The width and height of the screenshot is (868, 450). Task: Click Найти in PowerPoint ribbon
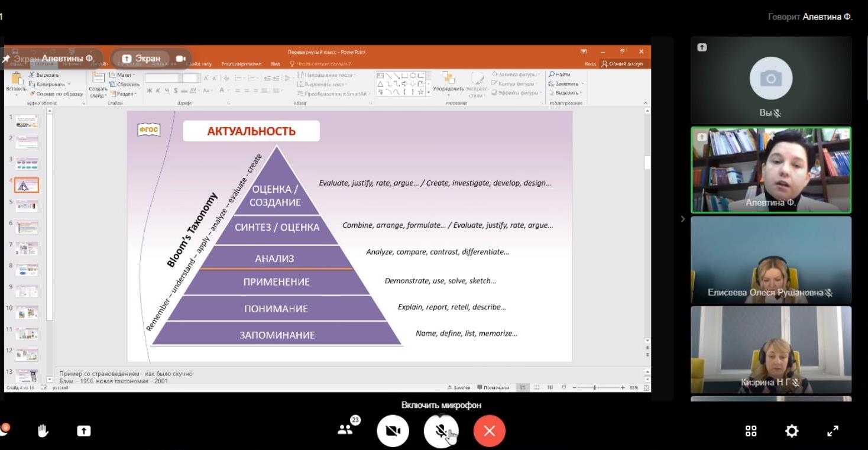(x=559, y=75)
